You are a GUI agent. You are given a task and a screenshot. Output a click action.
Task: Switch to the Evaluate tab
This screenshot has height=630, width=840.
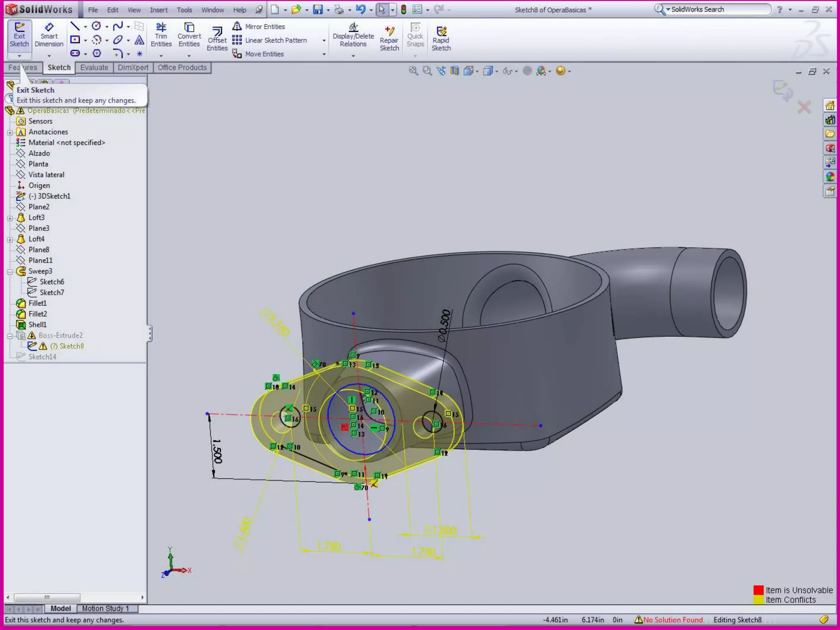94,68
